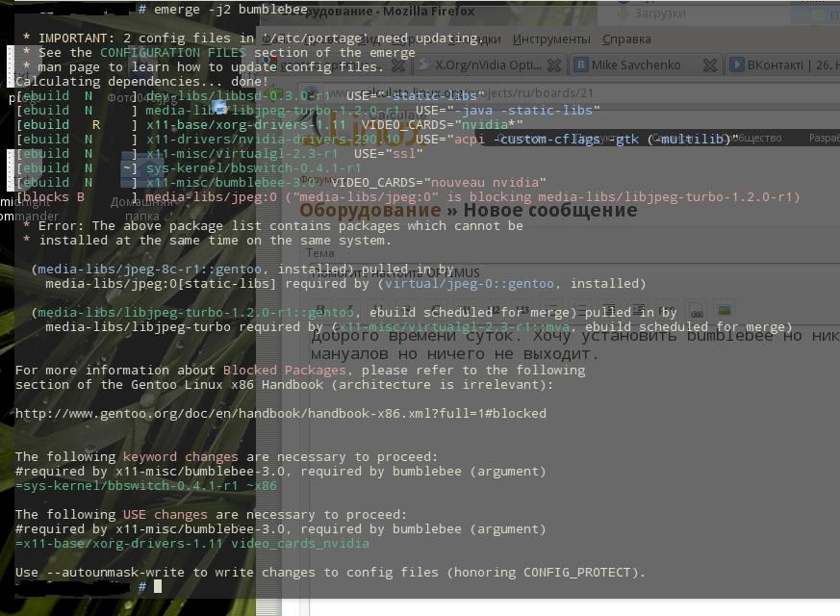The height and width of the screenshot is (616, 840).
Task: Click the Bold button in the message editor
Action: click(320, 310)
